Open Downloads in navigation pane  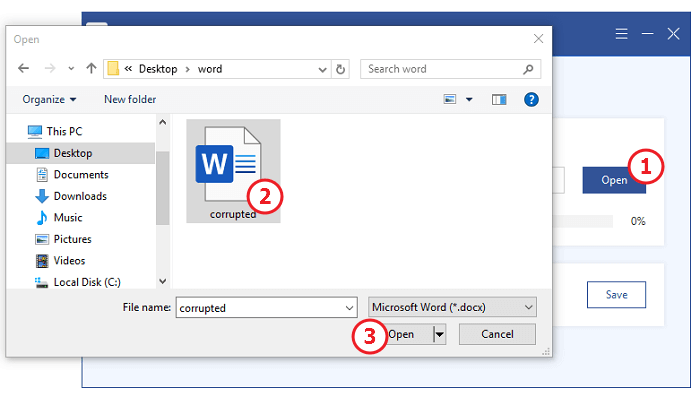coord(80,196)
